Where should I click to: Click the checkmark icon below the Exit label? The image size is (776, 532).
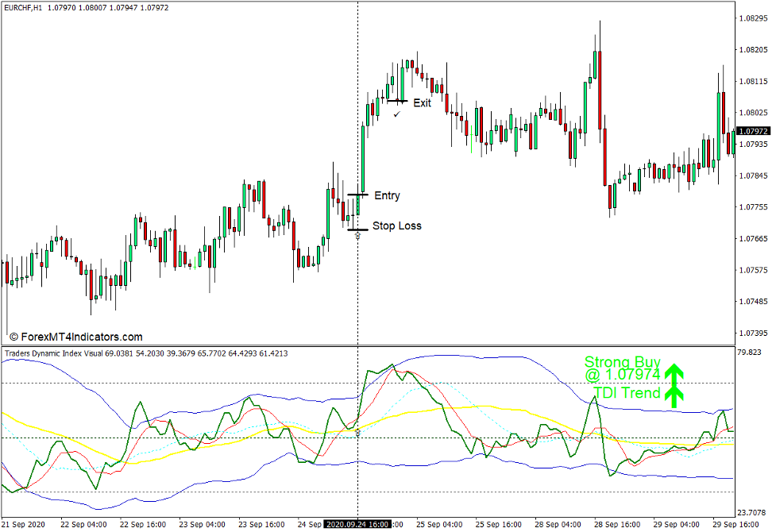tap(396, 114)
